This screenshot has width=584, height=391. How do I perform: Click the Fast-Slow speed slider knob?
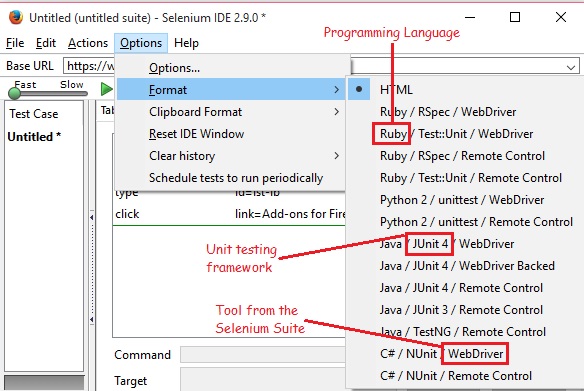click(x=15, y=93)
